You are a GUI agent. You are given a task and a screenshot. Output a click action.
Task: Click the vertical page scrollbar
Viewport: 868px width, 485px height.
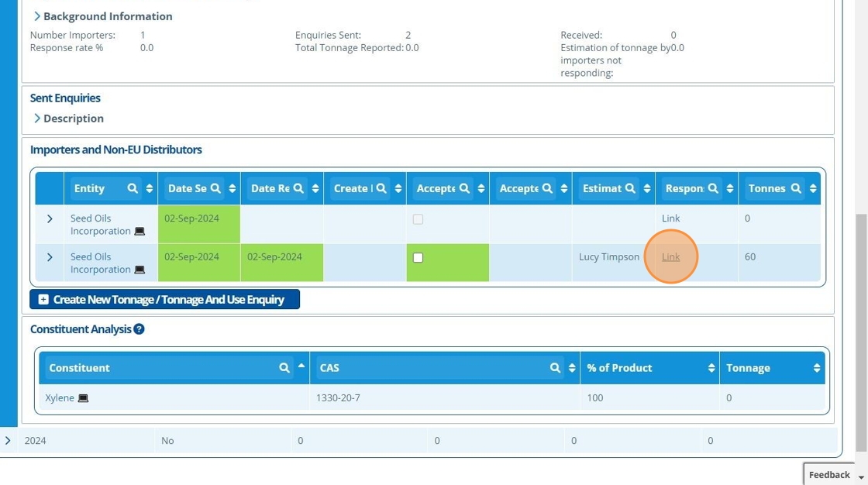861,332
